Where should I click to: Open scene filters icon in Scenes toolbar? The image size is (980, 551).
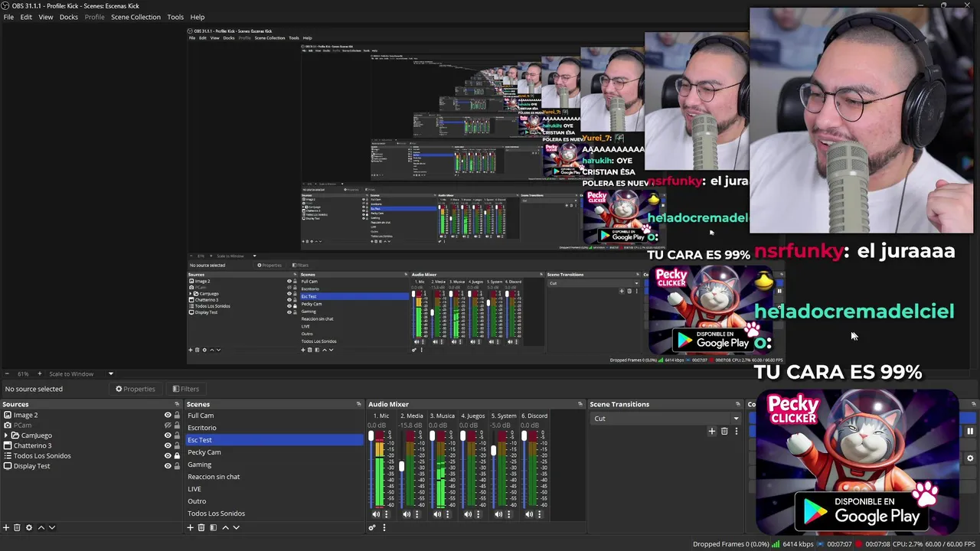point(214,527)
